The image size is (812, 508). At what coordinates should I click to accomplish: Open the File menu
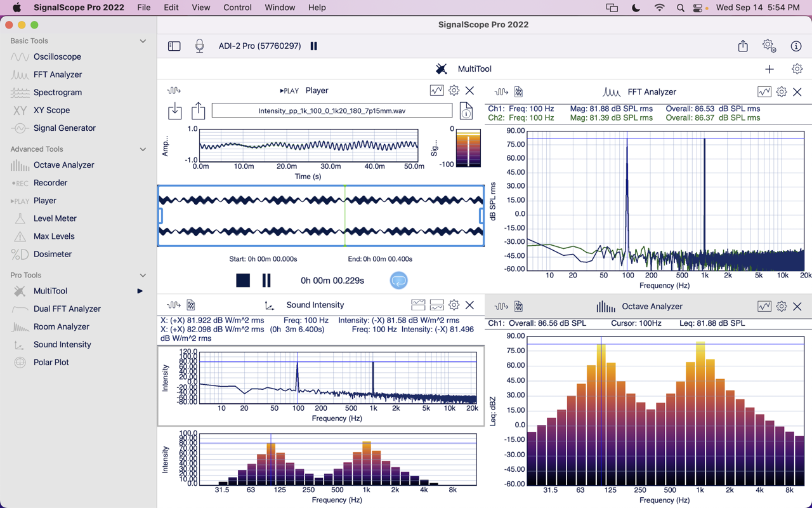tap(144, 8)
